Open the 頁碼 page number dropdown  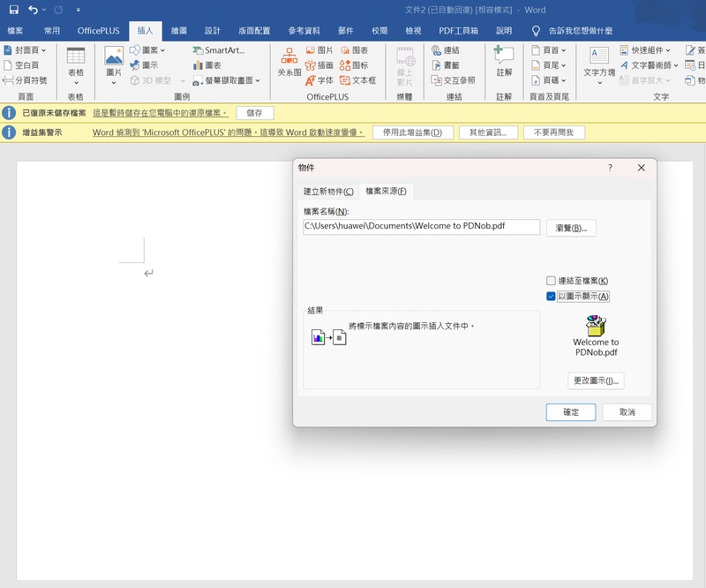[548, 80]
